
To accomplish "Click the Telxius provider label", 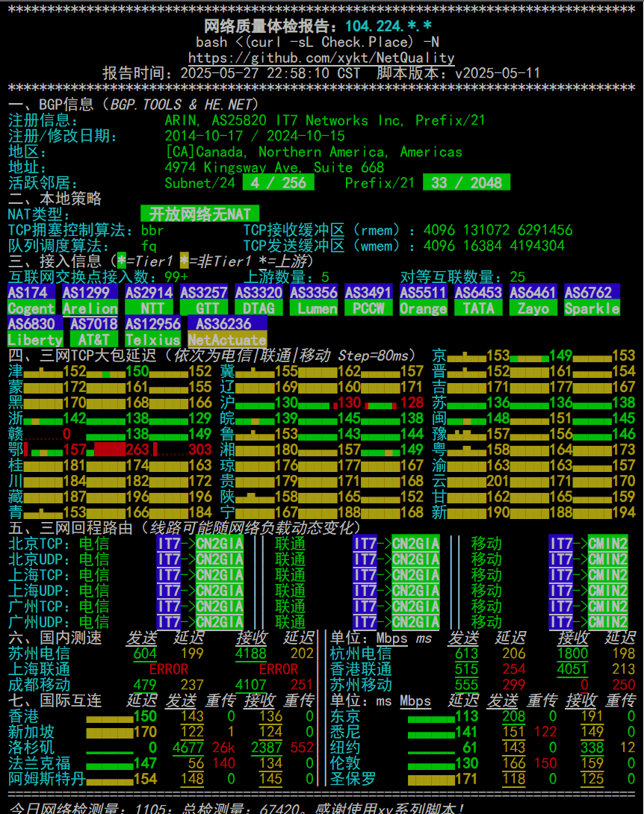I will pos(152,340).
